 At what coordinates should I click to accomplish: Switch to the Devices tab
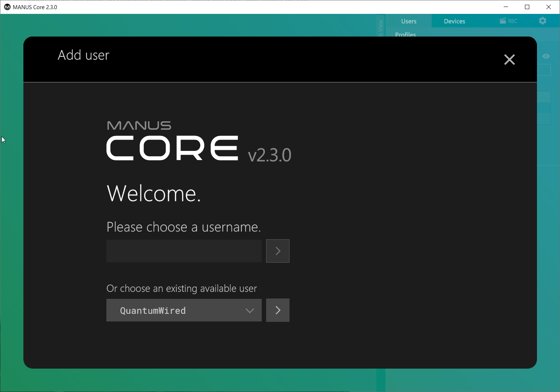point(454,21)
